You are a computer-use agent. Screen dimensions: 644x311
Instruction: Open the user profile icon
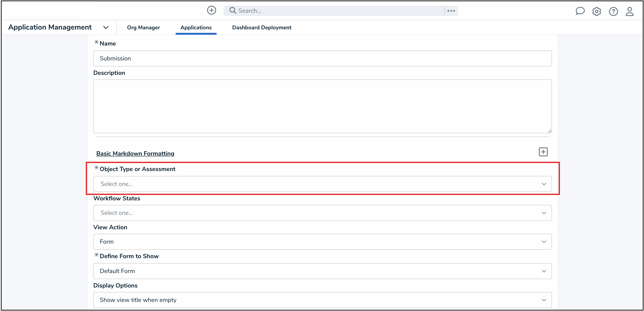(x=630, y=11)
